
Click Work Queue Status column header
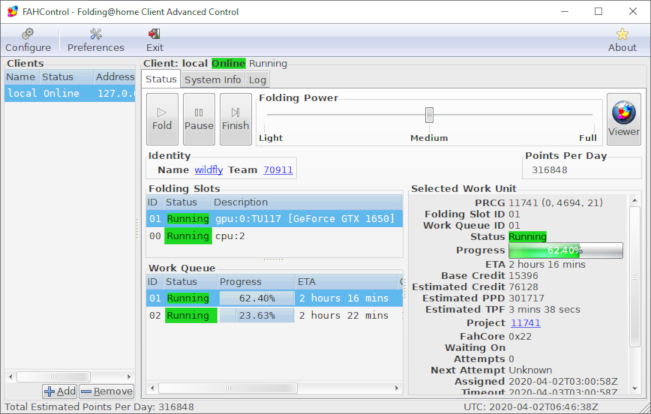[190, 282]
